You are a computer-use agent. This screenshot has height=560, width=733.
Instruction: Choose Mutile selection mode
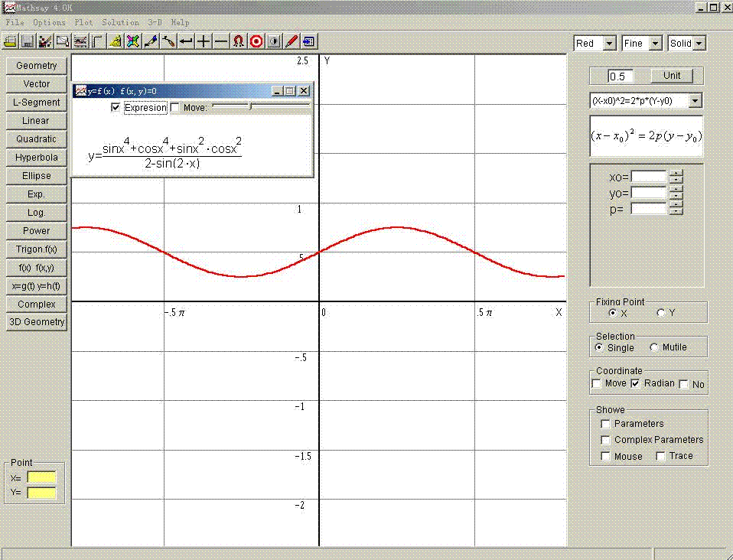(x=654, y=347)
